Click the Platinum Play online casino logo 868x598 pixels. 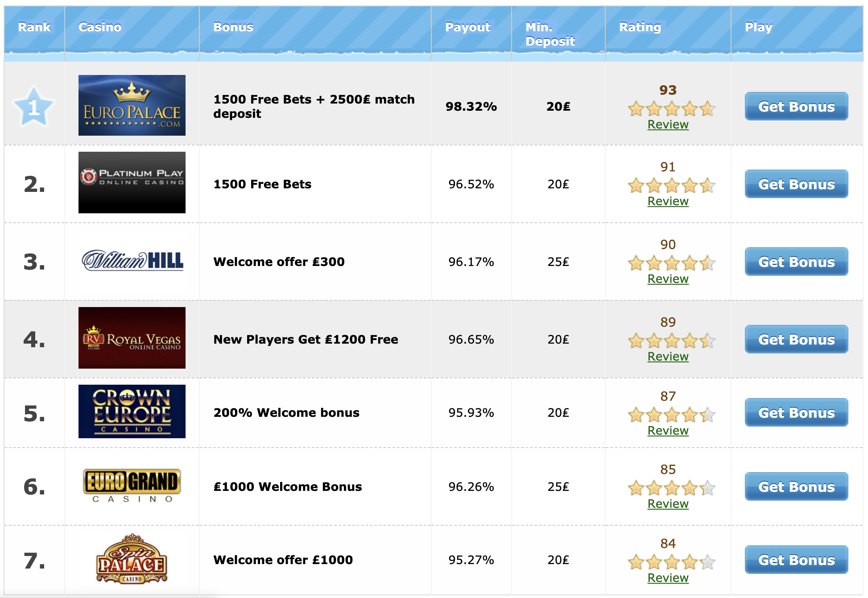[x=132, y=183]
